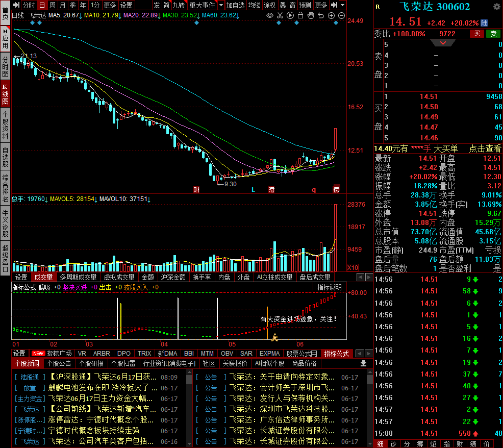Download news with the download arrow icon

coord(363,363)
